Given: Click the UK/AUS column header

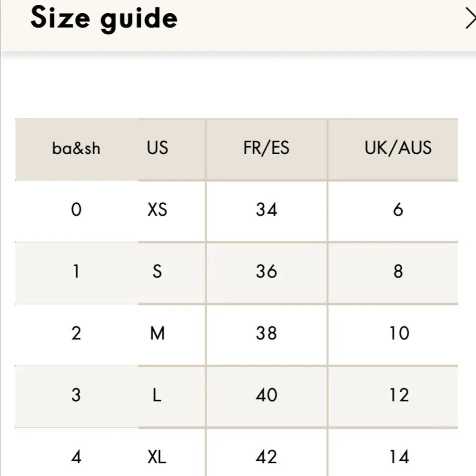Looking at the screenshot, I should pyautogui.click(x=398, y=148).
